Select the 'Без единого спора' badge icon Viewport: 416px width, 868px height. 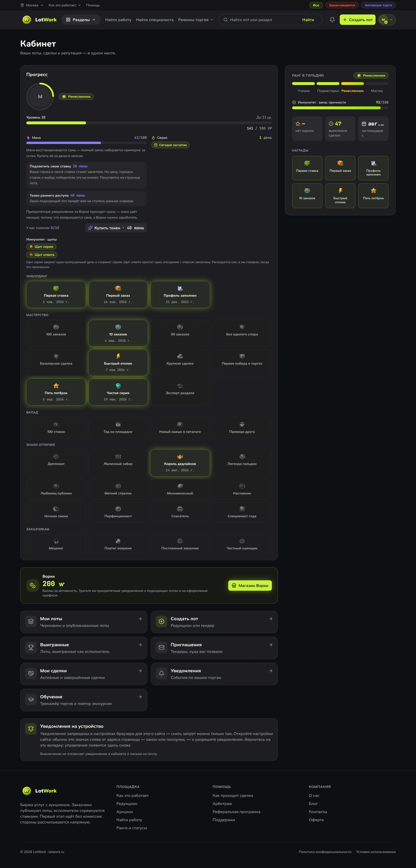(242, 327)
